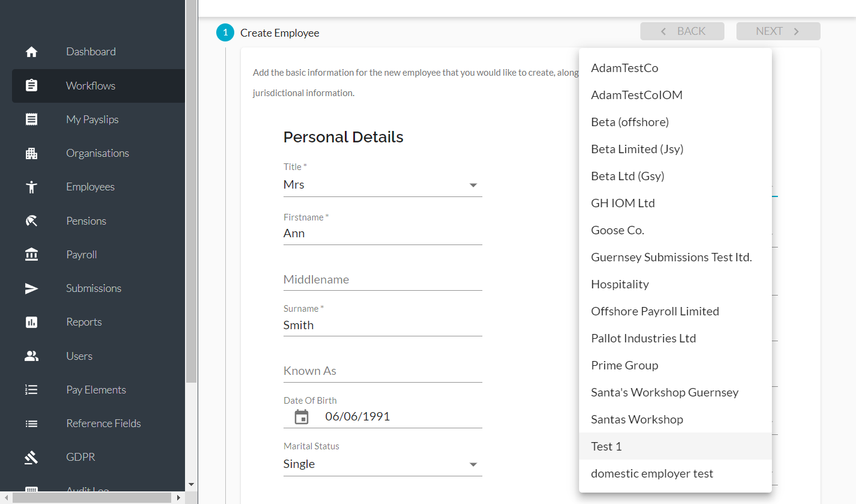Select Guernsey Submissions Test ltd. option
856x504 pixels.
675,257
